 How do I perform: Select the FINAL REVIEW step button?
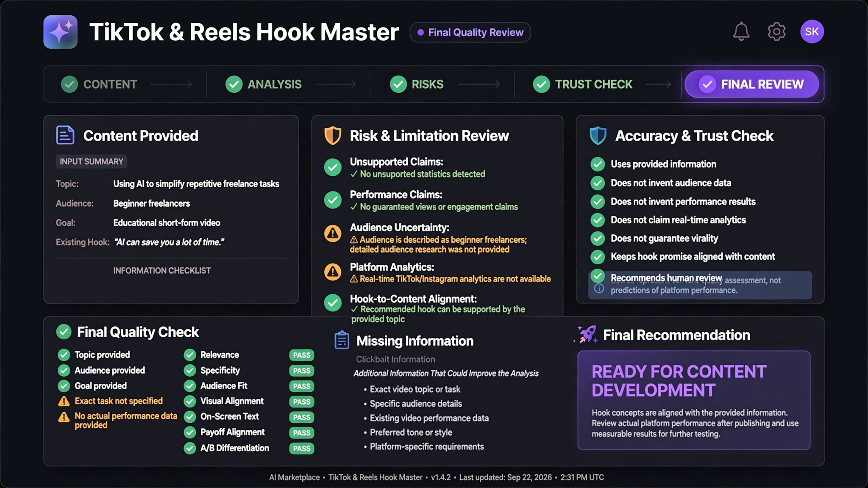pyautogui.click(x=751, y=84)
